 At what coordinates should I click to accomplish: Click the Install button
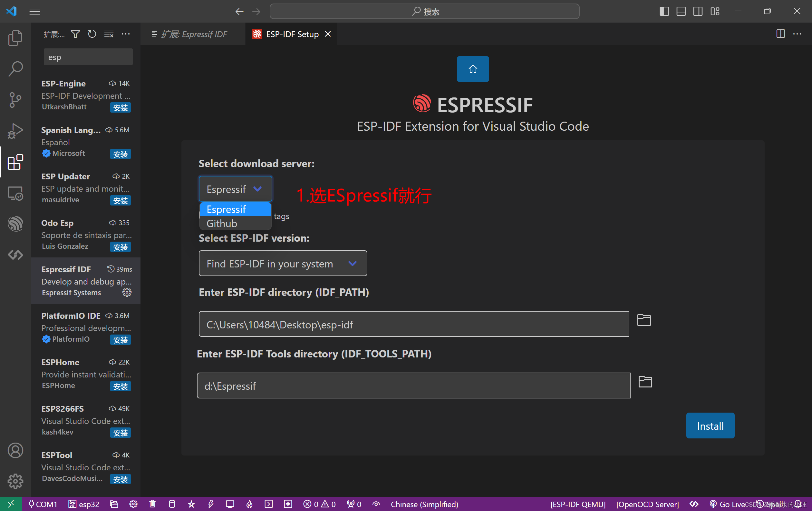tap(710, 426)
